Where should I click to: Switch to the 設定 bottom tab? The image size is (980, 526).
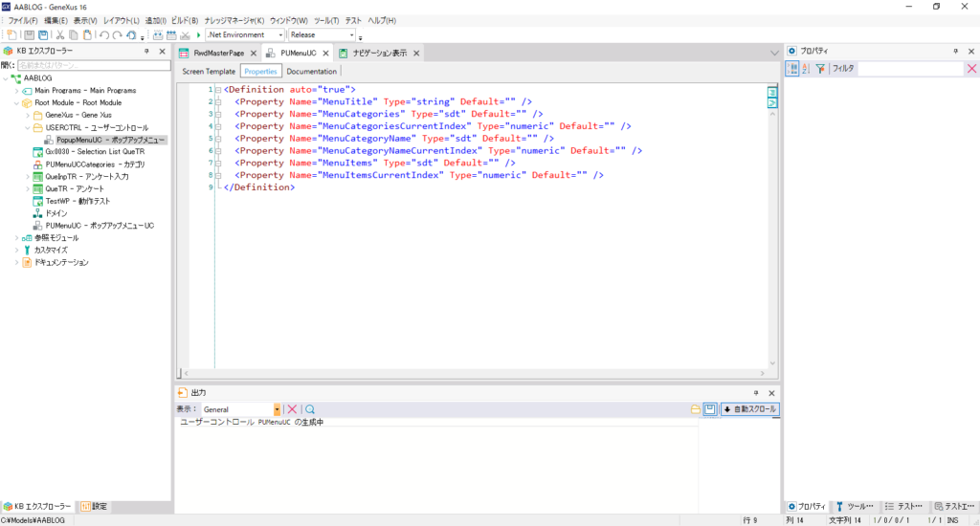[x=94, y=507]
